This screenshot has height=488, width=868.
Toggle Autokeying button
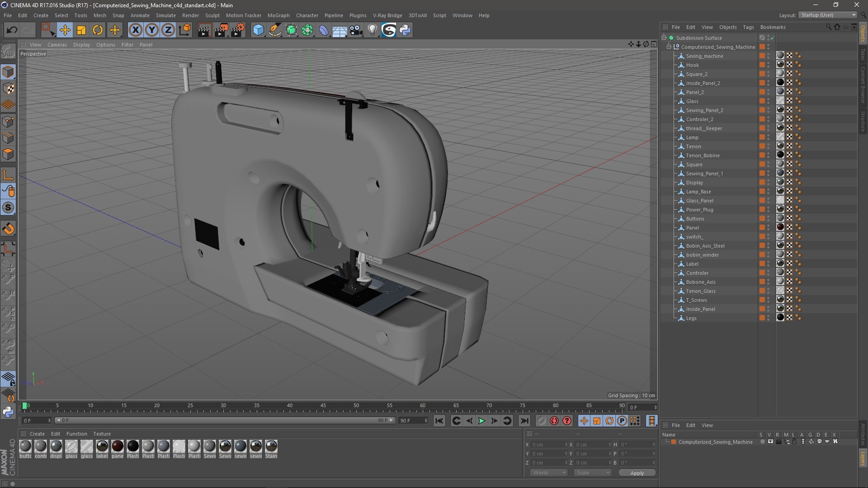(554, 421)
